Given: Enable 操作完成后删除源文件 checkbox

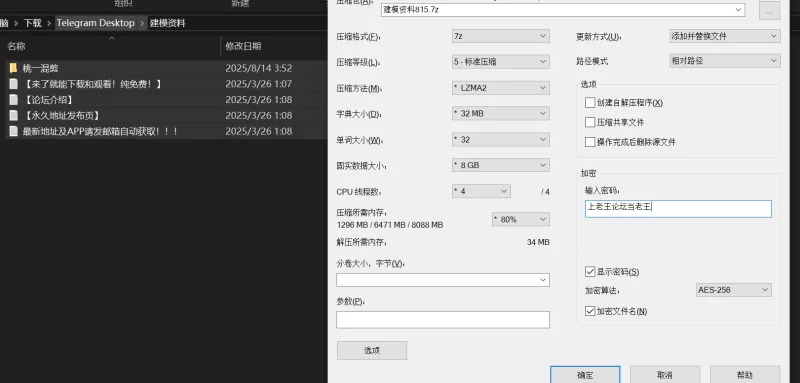Looking at the screenshot, I should 590,142.
